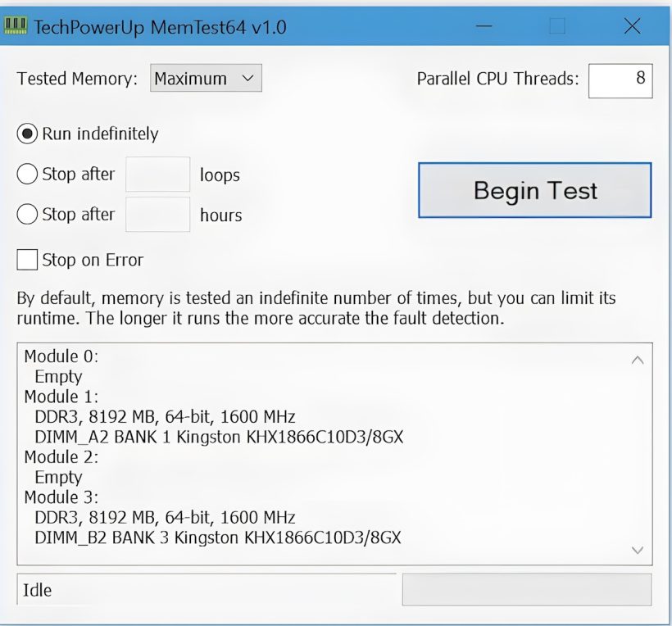Select the "Run indefinitely" option
Viewport: 672px width, 626px height.
coord(26,133)
